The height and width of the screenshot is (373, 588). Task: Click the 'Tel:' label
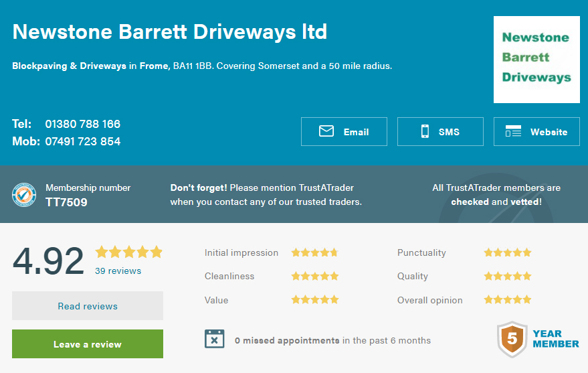tap(22, 124)
